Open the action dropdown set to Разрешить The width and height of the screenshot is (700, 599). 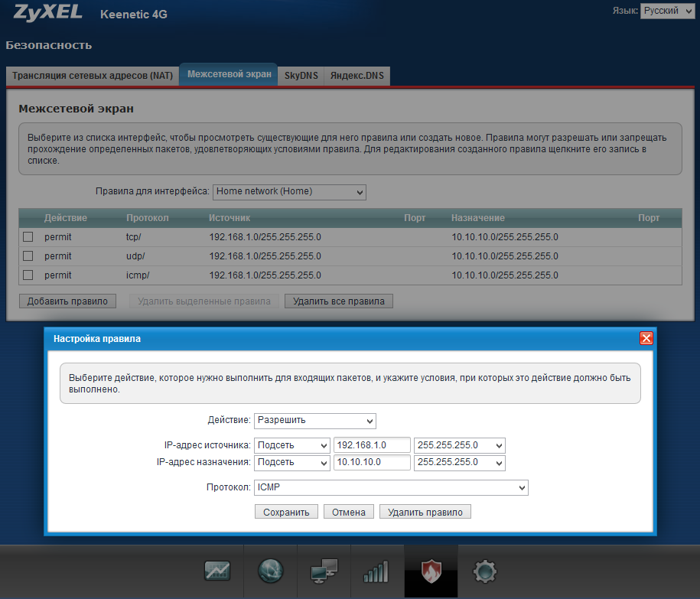coord(314,421)
